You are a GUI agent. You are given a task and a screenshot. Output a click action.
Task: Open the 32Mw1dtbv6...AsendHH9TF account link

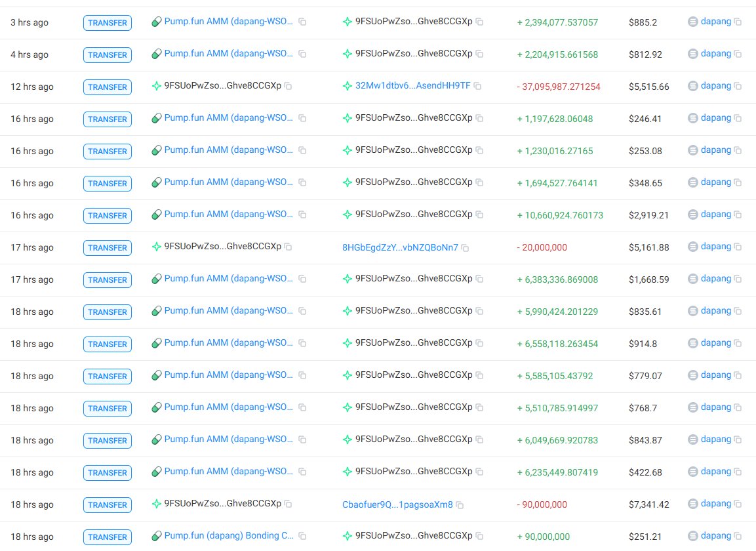(412, 86)
